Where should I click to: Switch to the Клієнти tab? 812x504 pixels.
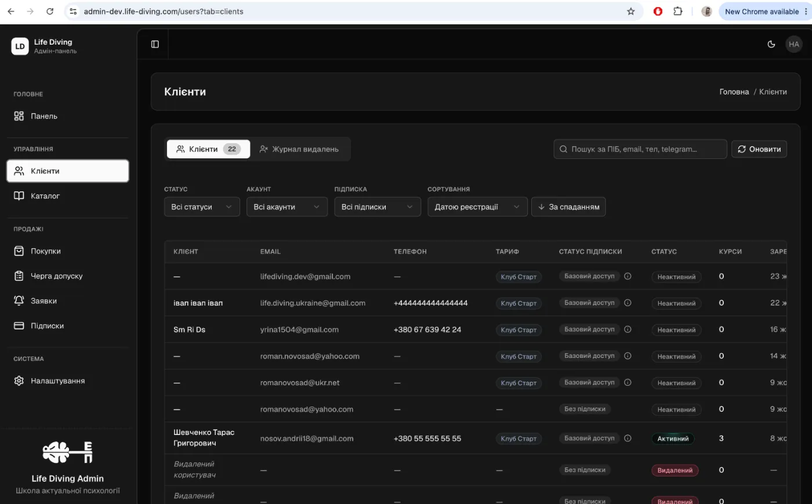click(209, 149)
